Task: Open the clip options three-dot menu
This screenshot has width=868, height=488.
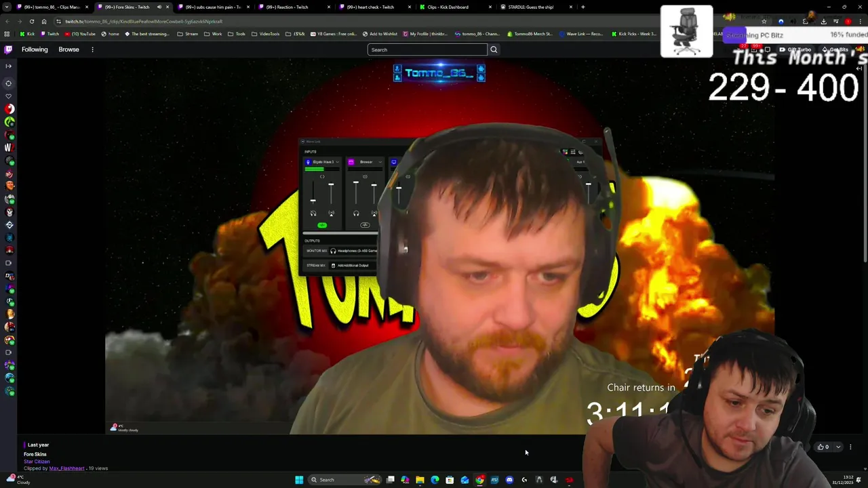Action: [x=850, y=447]
